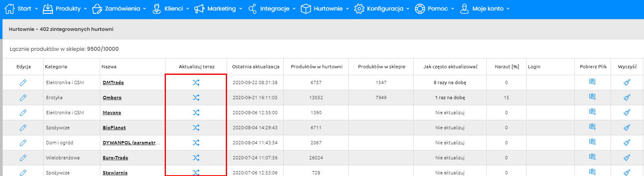Select the date 2020-09-22 08:31:38

[x=255, y=83]
